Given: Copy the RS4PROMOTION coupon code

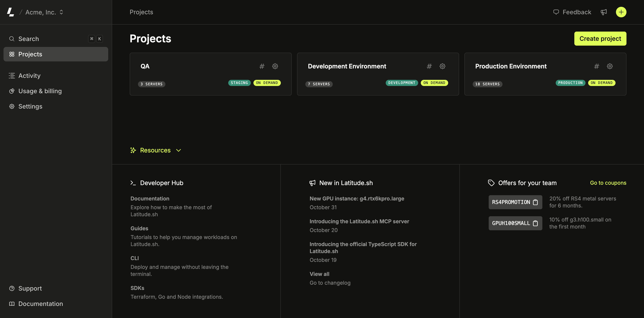Looking at the screenshot, I should (x=536, y=202).
